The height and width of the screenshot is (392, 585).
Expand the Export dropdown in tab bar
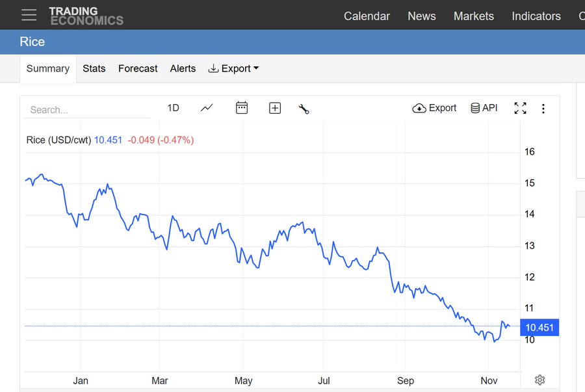pos(233,68)
